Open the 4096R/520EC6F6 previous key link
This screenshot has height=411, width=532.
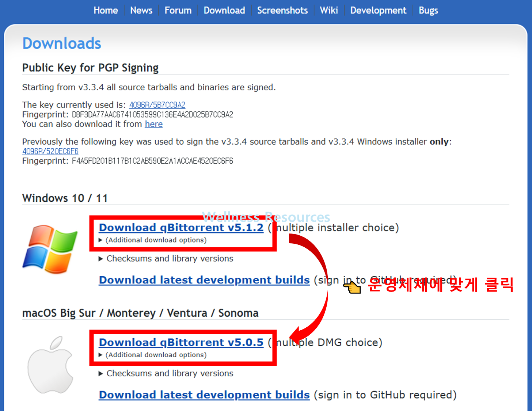click(x=50, y=151)
